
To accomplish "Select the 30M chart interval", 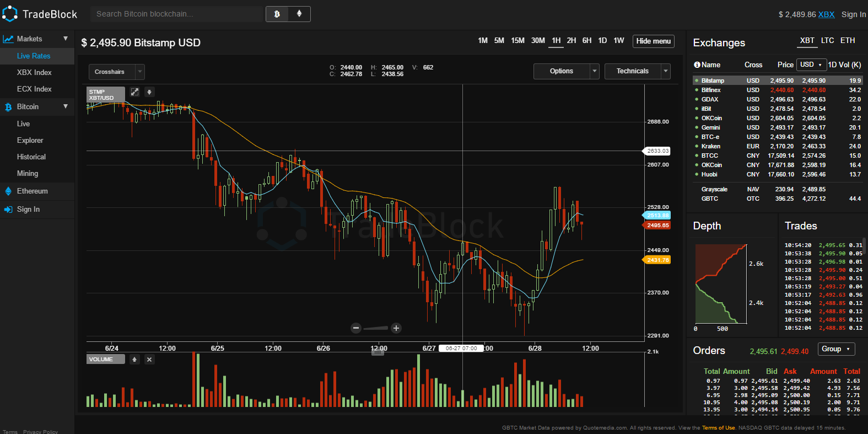I will point(538,41).
